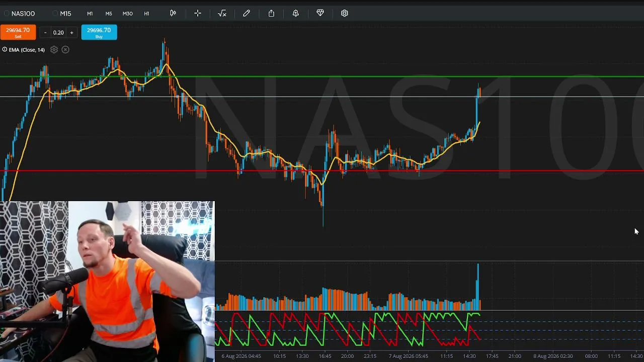Screen dimensions: 644x362
Task: Switch to the M1 timeframe
Action: pyautogui.click(x=90, y=14)
